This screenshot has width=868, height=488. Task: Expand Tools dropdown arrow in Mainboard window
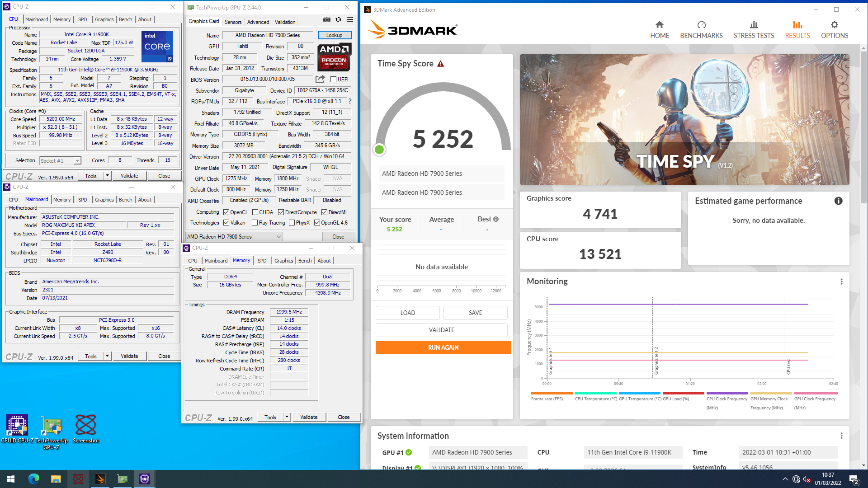pyautogui.click(x=107, y=356)
